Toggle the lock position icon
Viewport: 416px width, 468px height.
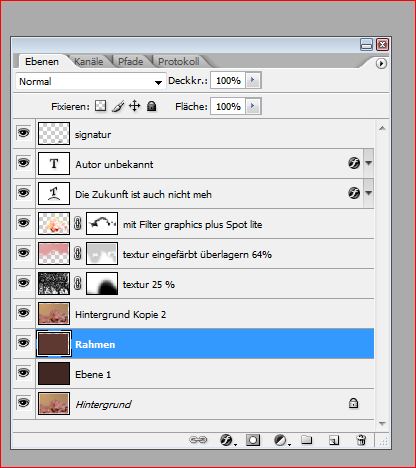pos(134,106)
